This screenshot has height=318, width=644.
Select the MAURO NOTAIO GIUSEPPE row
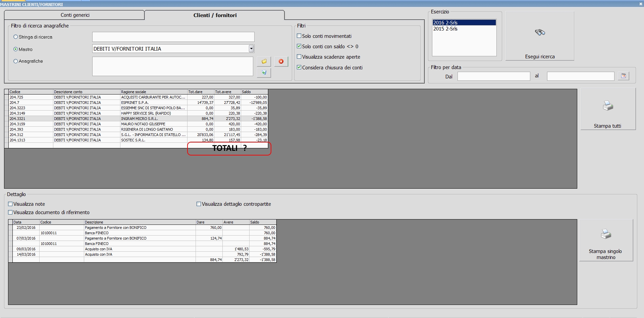pos(136,124)
